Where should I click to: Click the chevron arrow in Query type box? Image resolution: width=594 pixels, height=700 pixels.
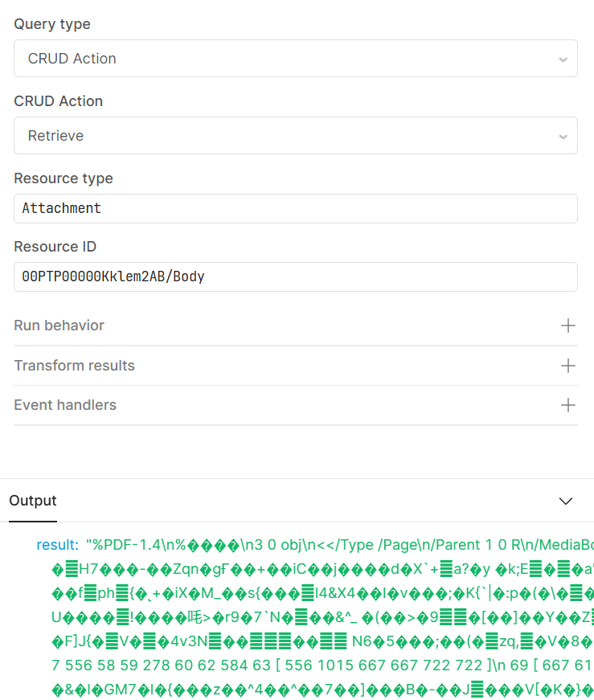pos(563,59)
